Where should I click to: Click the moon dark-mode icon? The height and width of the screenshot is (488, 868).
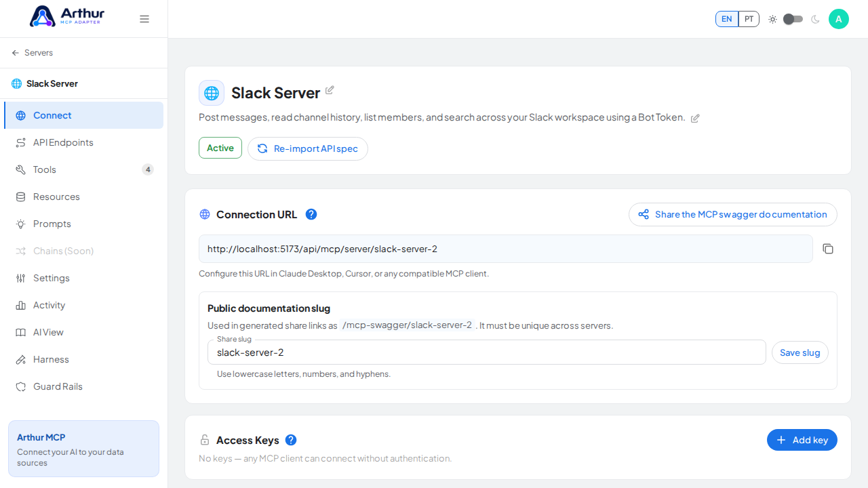[x=815, y=19]
